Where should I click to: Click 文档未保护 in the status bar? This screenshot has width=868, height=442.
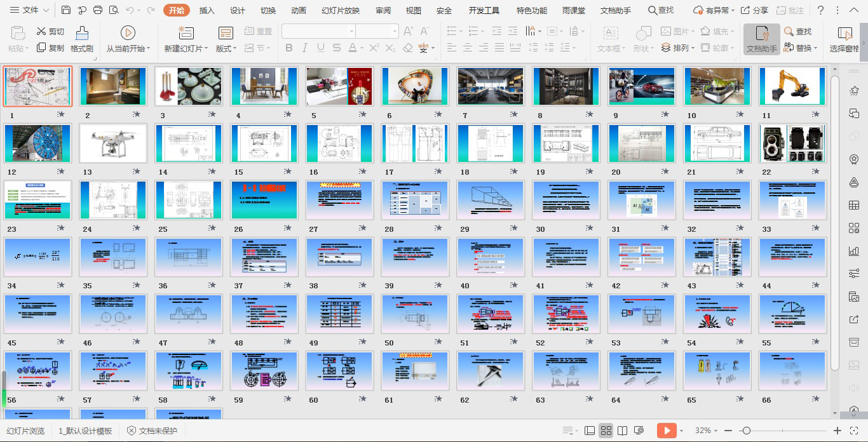coord(152,431)
